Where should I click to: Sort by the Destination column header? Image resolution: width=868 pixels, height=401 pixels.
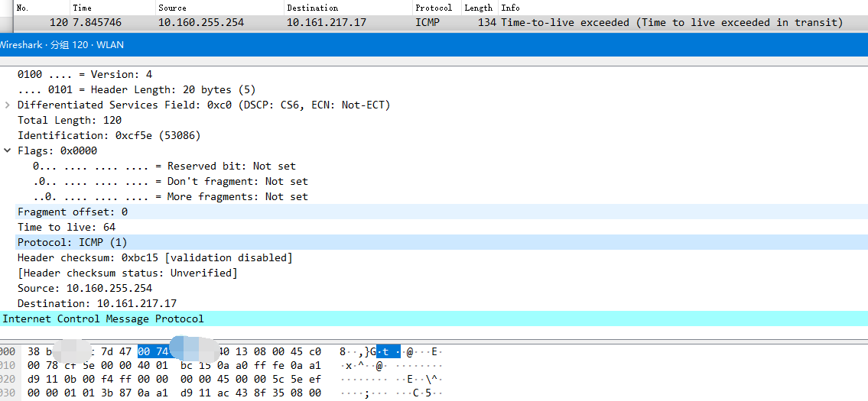point(348,8)
